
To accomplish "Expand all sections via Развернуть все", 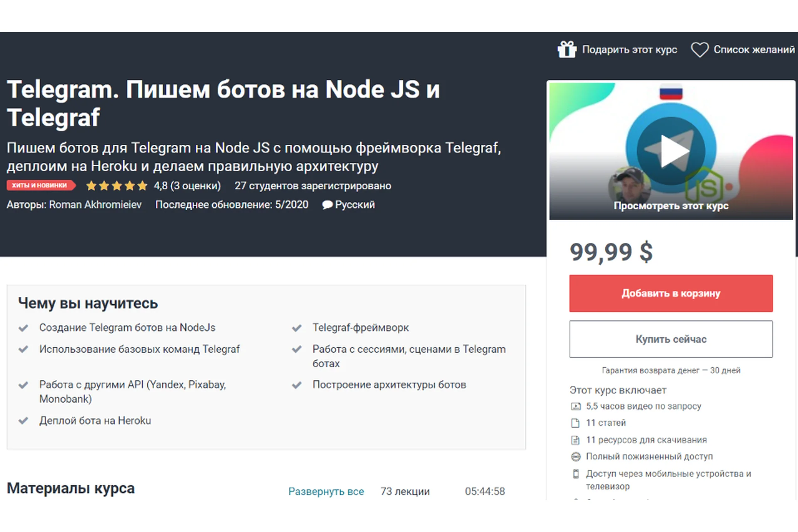I will click(x=326, y=491).
